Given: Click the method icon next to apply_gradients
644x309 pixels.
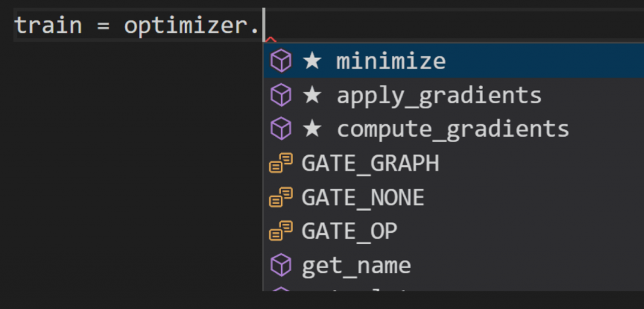Looking at the screenshot, I should (x=280, y=95).
